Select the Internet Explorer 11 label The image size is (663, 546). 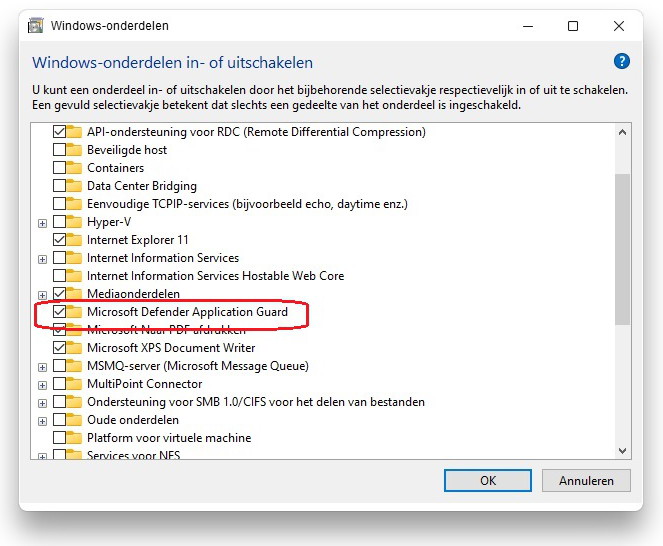coord(137,240)
